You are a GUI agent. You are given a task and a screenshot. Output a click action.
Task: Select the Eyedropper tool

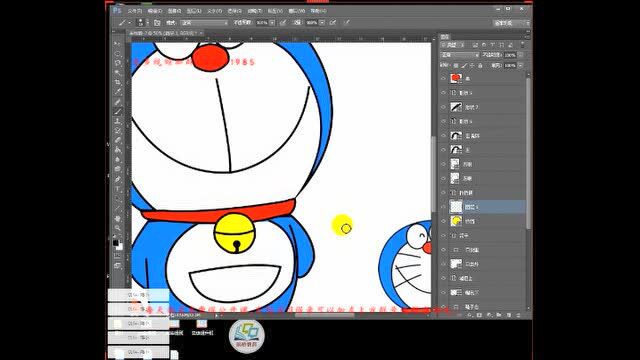(118, 92)
